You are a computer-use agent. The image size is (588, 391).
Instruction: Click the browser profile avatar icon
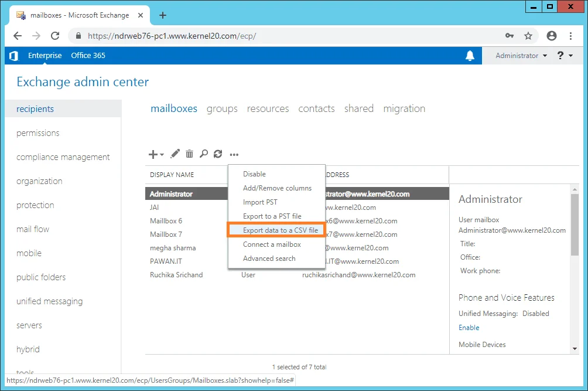pyautogui.click(x=551, y=36)
